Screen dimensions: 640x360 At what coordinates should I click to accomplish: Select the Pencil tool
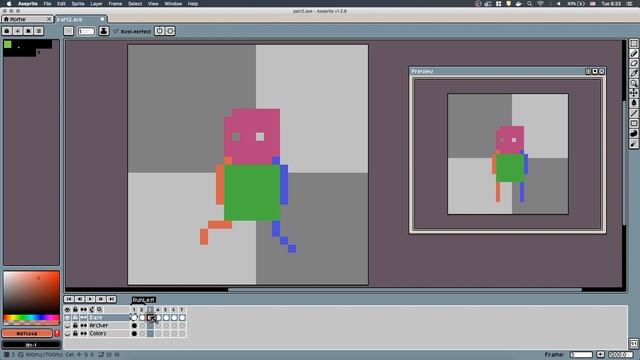point(633,53)
